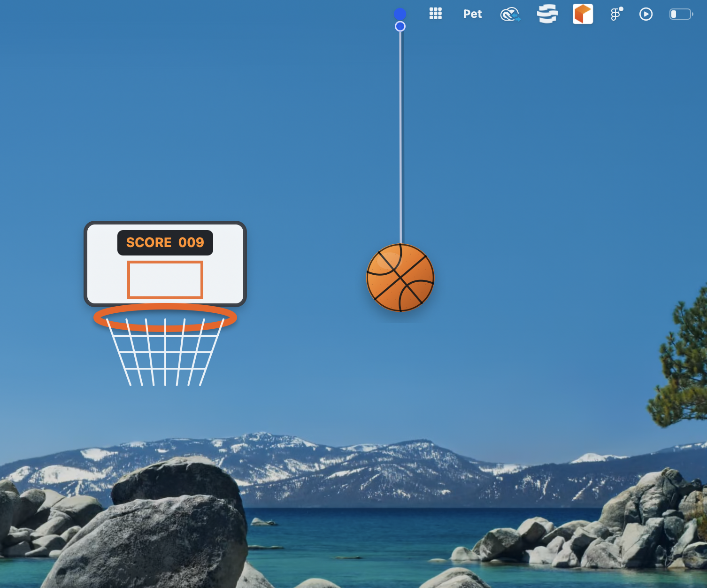The image size is (707, 588).
Task: Click the small ring pendulum anchor
Action: pyautogui.click(x=400, y=26)
